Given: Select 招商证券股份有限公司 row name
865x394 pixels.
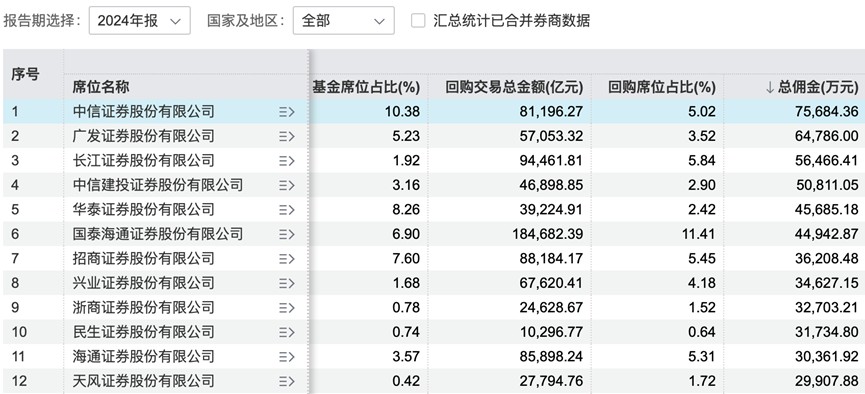Looking at the screenshot, I should coord(143,259).
